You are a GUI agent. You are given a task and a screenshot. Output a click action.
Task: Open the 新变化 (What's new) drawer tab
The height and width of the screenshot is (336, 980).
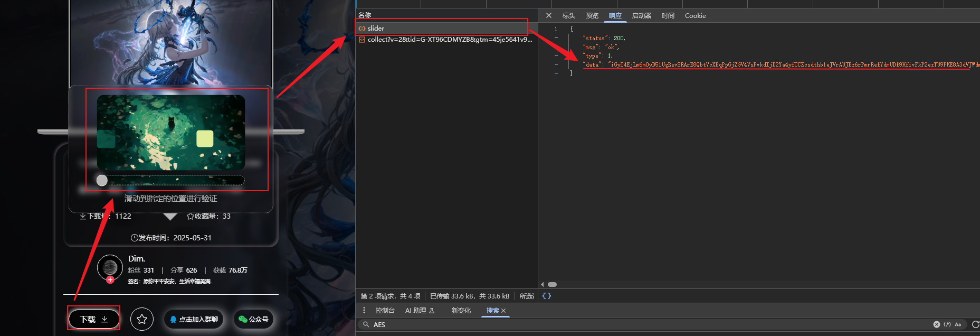(x=461, y=311)
